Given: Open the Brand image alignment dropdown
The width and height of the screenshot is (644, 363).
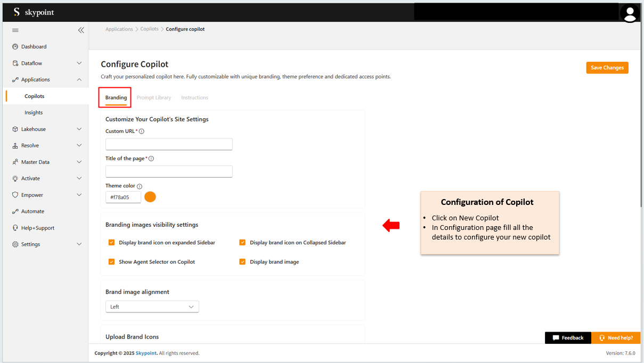Looking at the screenshot, I should 152,307.
